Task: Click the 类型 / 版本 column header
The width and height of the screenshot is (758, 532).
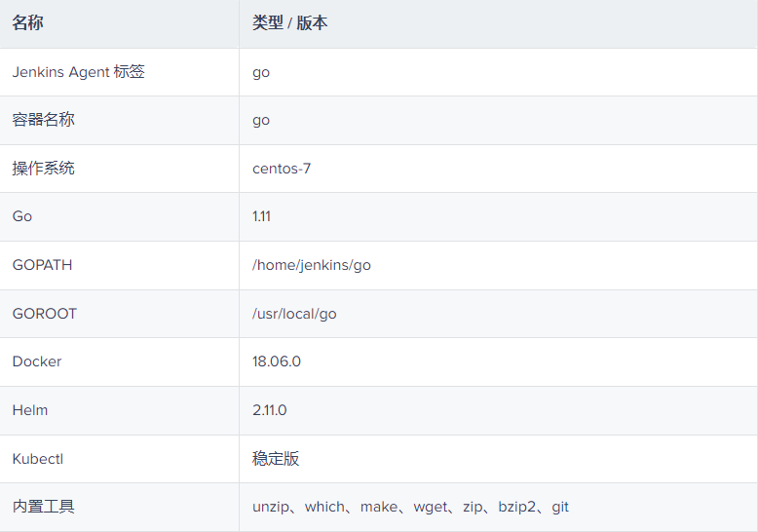Action: 289,23
